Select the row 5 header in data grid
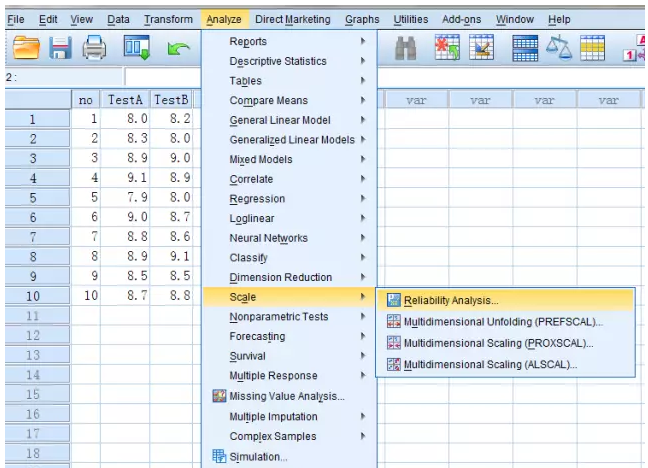The height and width of the screenshot is (468, 648). [33, 198]
